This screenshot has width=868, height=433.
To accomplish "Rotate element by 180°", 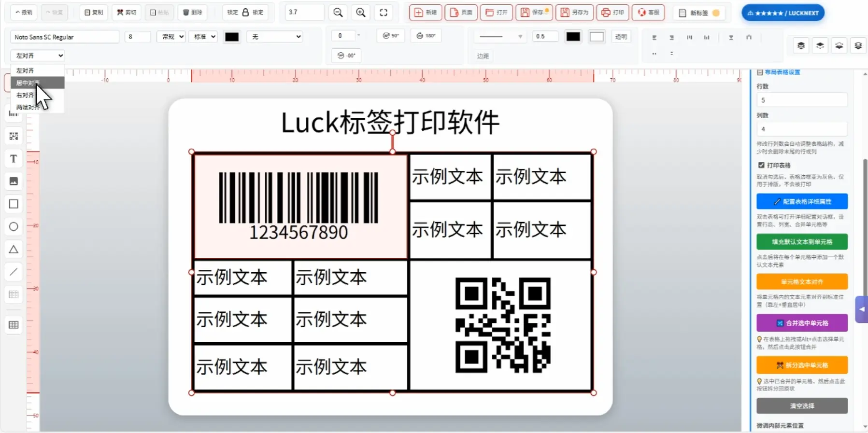I will (426, 36).
